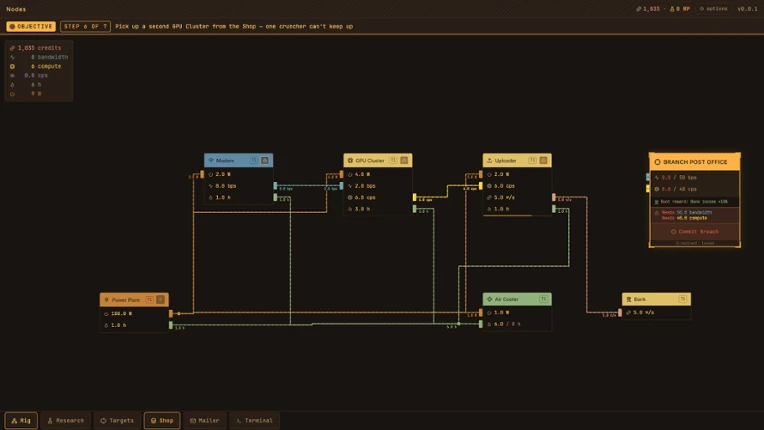Click the Power Plant heat output port
Screen dimensions: 764x430
[171, 325]
